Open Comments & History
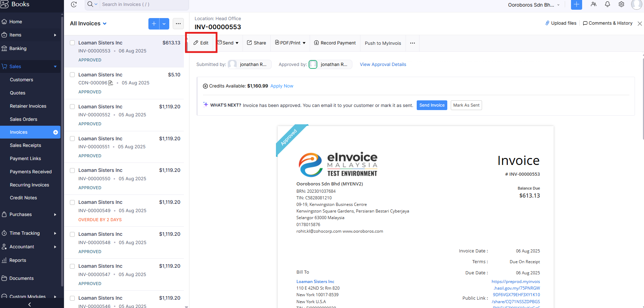 [x=608, y=23]
